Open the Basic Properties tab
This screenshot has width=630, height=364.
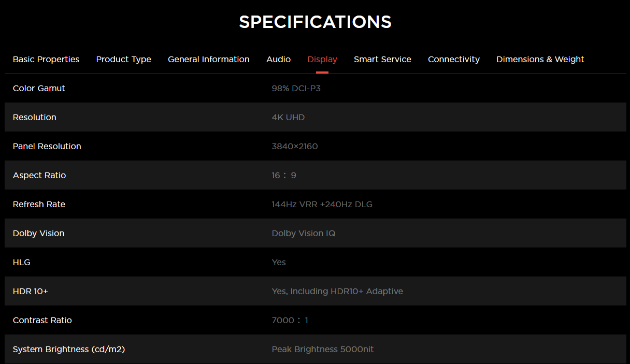pos(46,60)
